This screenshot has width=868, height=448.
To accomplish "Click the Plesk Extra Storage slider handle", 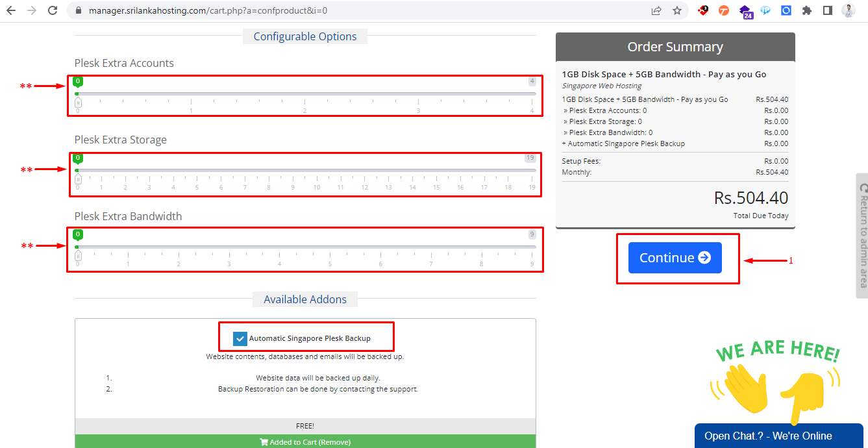I will [78, 179].
